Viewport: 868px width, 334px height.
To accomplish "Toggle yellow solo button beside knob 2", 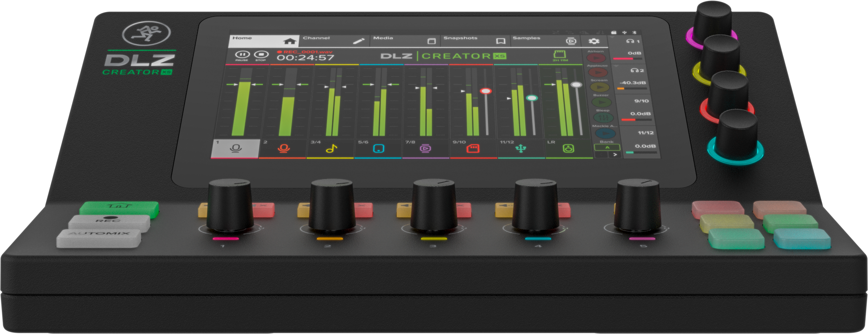I will [304, 209].
